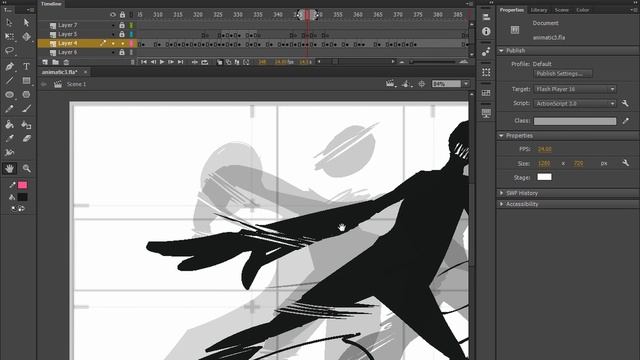Unlock Layer 7
This screenshot has width=640, height=360.
pyautogui.click(x=122, y=25)
